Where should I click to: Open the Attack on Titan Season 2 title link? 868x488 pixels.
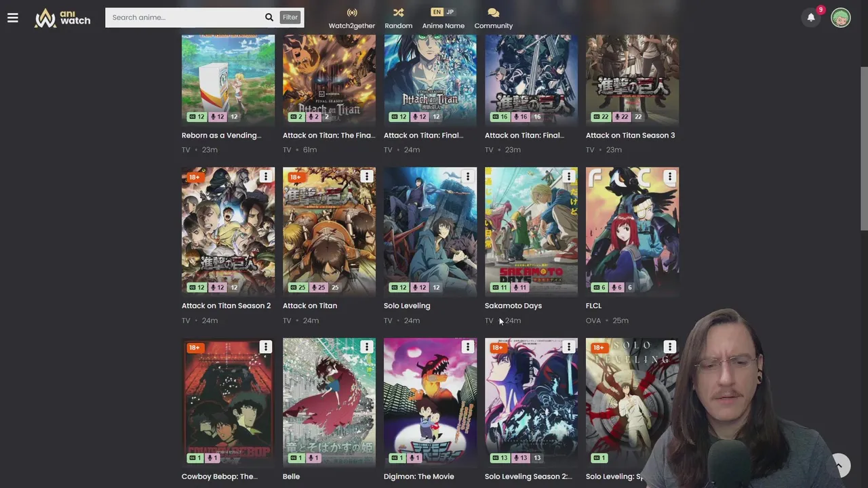pyautogui.click(x=226, y=306)
